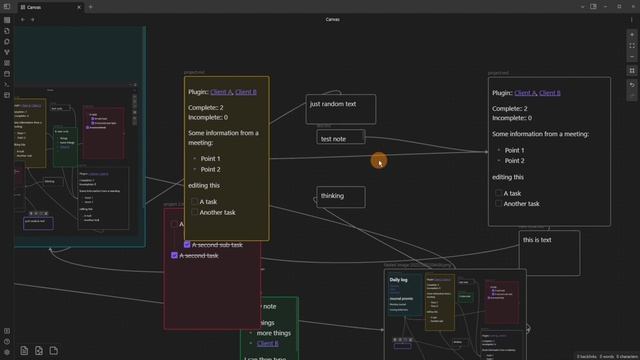Open help icon in lower ribbon
The image size is (640, 360).
(x=7, y=342)
